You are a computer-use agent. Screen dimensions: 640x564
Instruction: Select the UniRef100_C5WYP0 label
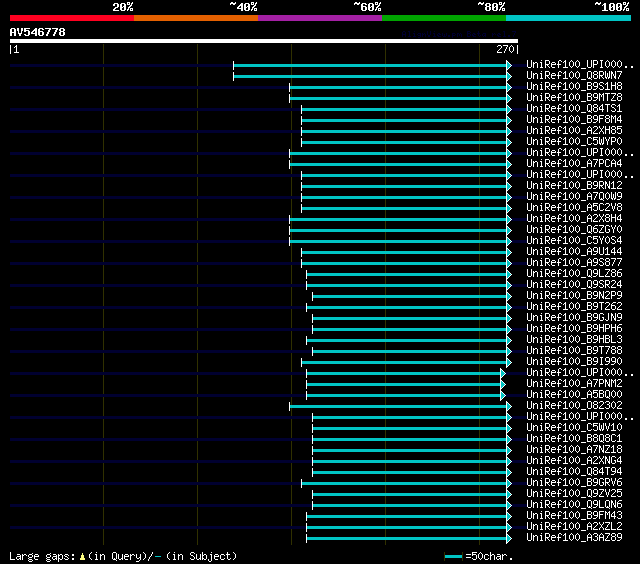click(574, 142)
